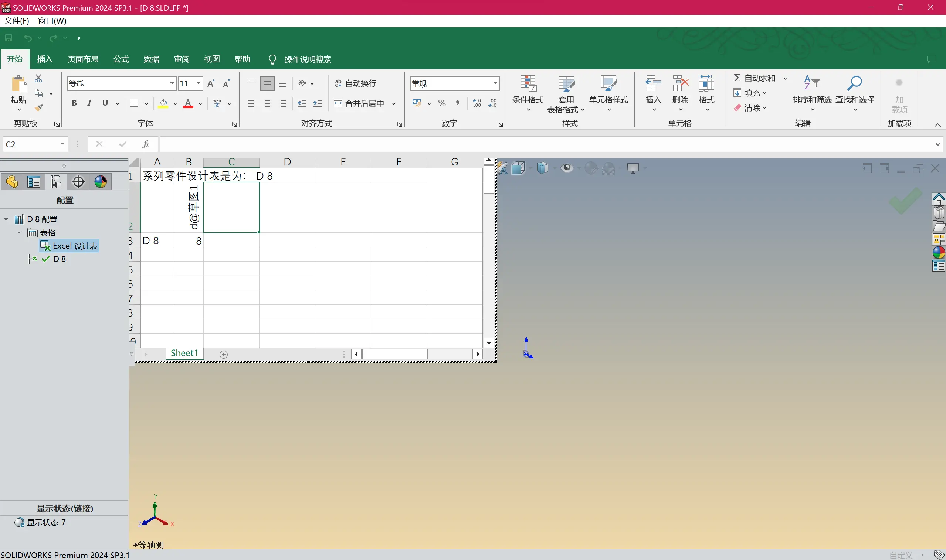Screen dimensions: 946x560
Task: Select the Sheet1 worksheet tab
Action: click(184, 353)
